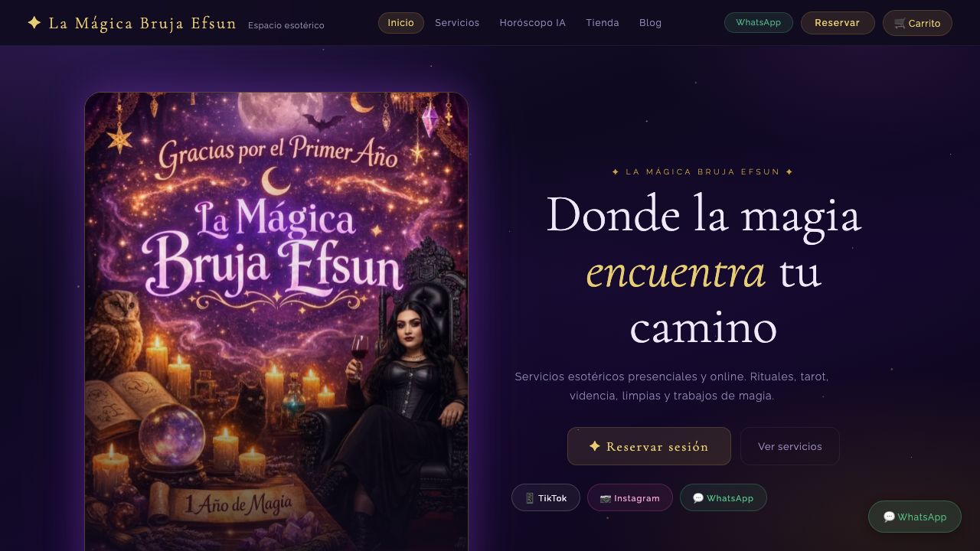Viewport: 980px width, 551px height.
Task: Visit the Instagram profile link
Action: (x=630, y=497)
